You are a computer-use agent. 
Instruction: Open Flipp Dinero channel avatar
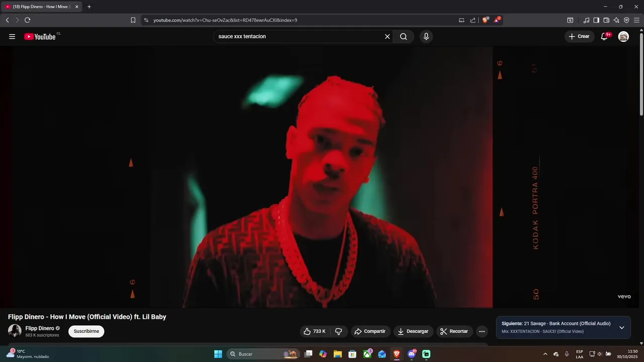[x=15, y=331]
